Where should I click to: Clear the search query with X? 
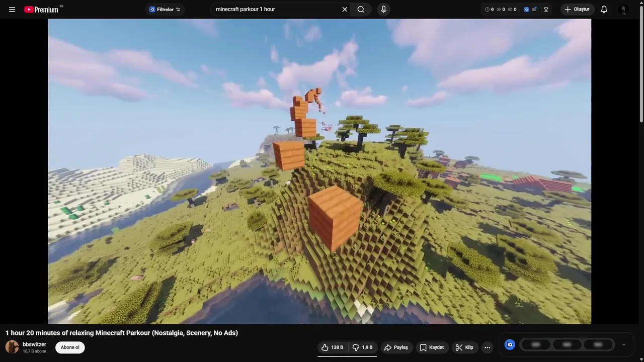click(345, 10)
